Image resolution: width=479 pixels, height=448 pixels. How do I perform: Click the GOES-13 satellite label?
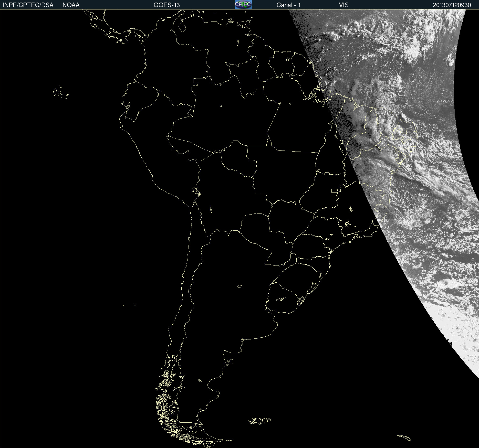[x=167, y=5]
